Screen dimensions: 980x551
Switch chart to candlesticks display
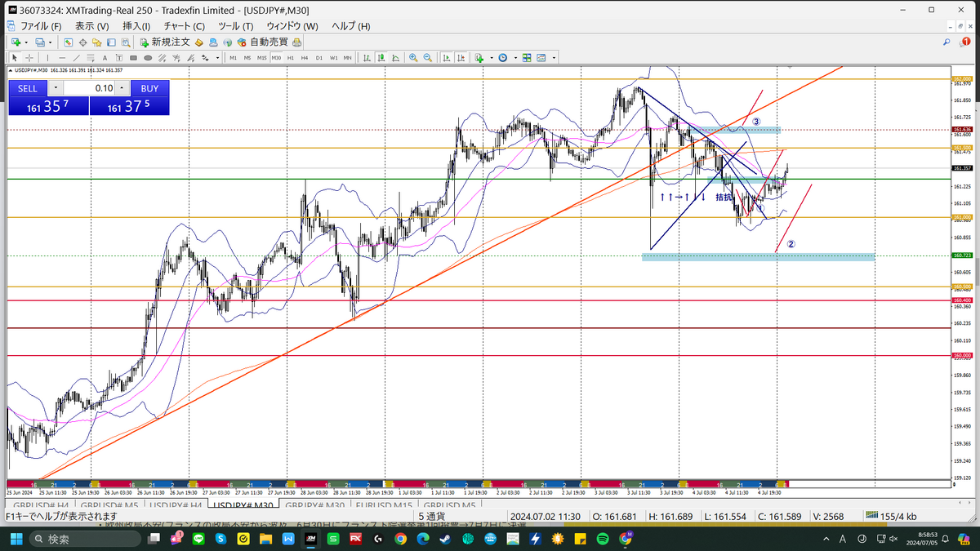[x=381, y=58]
